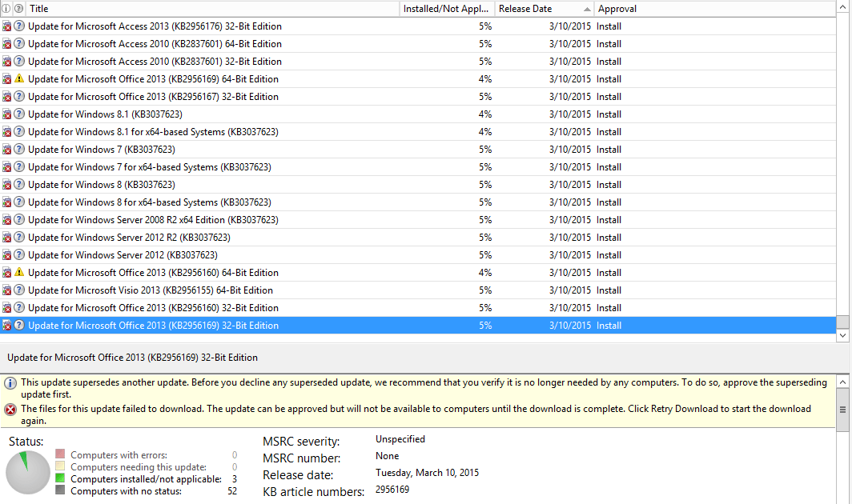
Task: Select Update for Microsoft Access 2013 (KB2956176) 32-Bit Edition
Action: tap(155, 26)
